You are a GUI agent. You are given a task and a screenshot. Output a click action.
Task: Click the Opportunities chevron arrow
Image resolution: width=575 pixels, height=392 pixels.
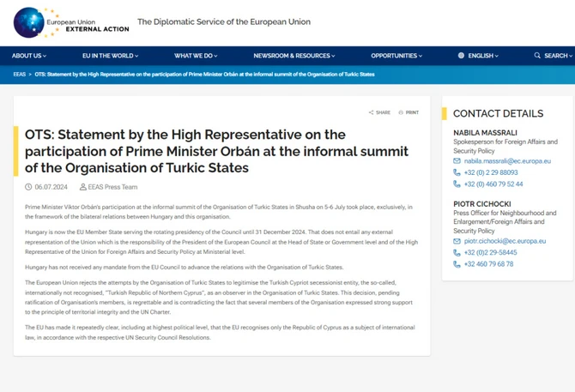coord(421,56)
